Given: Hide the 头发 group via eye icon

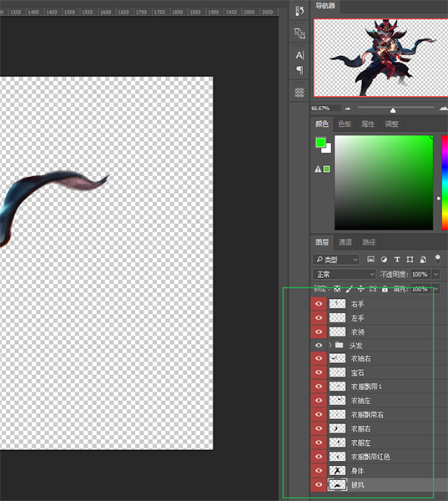Looking at the screenshot, I should click(319, 345).
